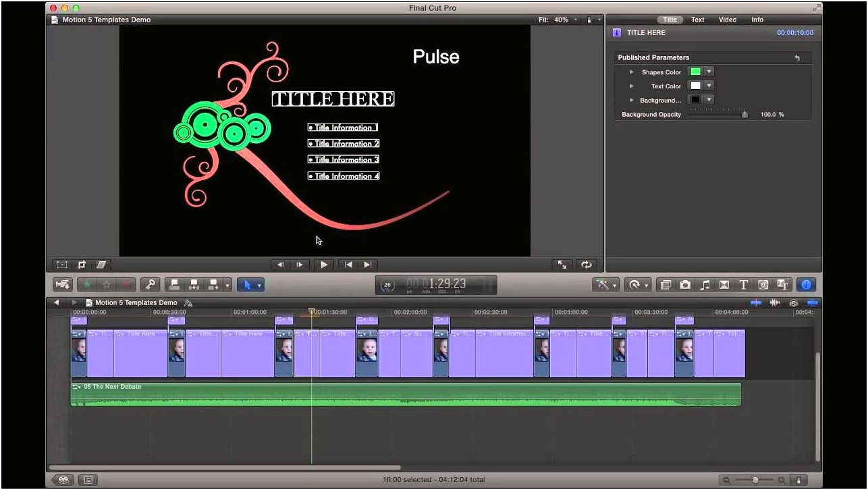868x490 pixels.
Task: Expand the Background color parameter
Action: point(632,101)
